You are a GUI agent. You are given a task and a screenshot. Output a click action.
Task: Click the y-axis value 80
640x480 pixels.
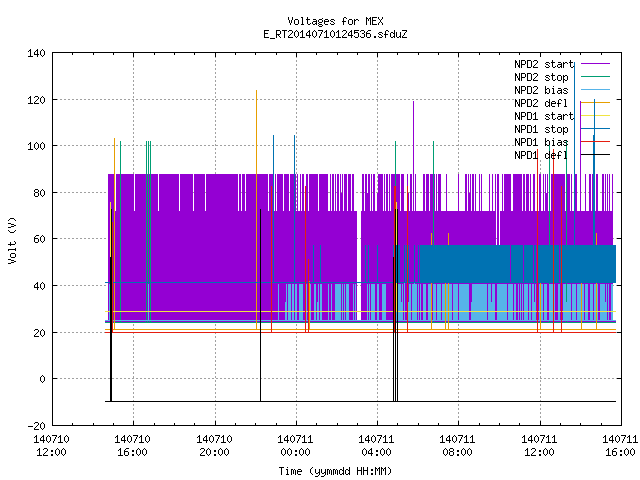(x=39, y=193)
